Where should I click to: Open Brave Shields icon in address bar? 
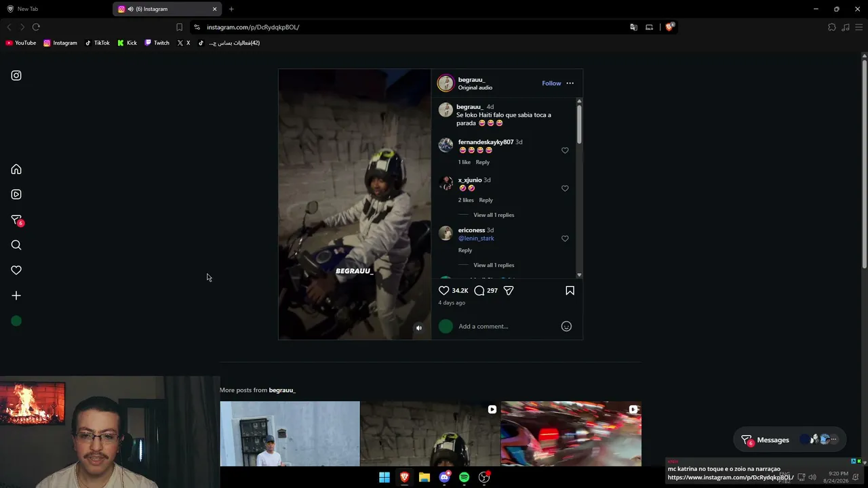tap(669, 27)
